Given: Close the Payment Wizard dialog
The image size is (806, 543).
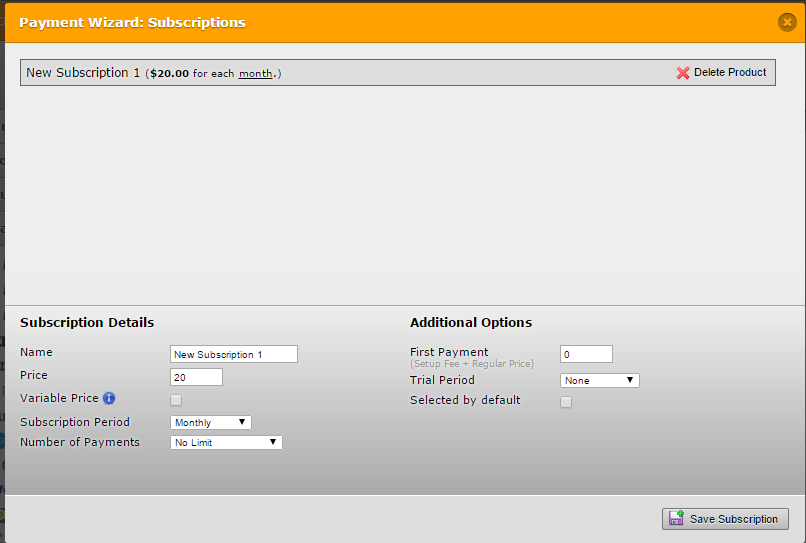Looking at the screenshot, I should click(x=787, y=22).
